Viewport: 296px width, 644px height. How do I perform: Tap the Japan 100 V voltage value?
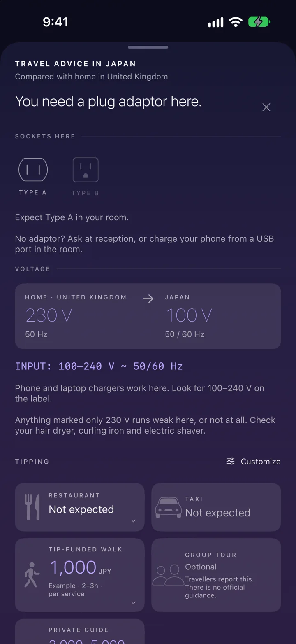pos(189,315)
